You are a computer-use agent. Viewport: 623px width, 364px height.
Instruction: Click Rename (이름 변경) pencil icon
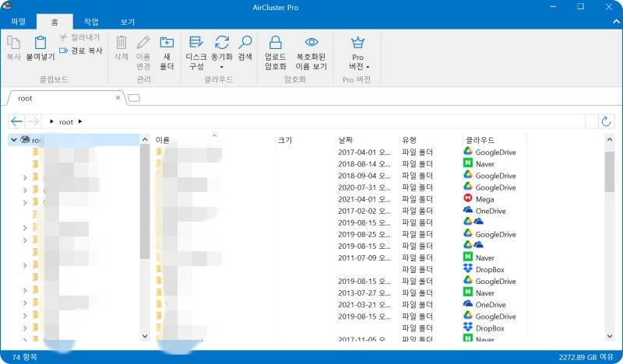pos(143,42)
